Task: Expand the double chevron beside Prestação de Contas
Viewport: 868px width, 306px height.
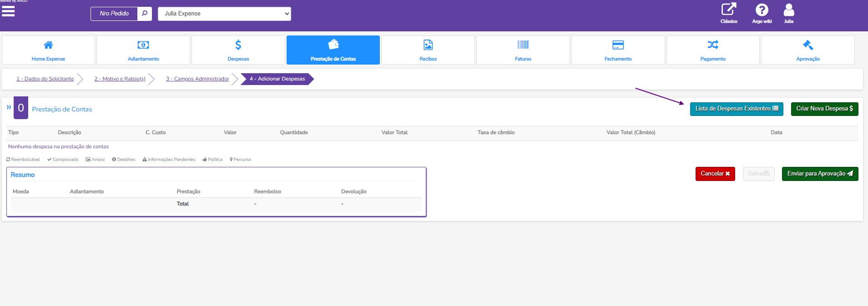Action: click(x=9, y=107)
